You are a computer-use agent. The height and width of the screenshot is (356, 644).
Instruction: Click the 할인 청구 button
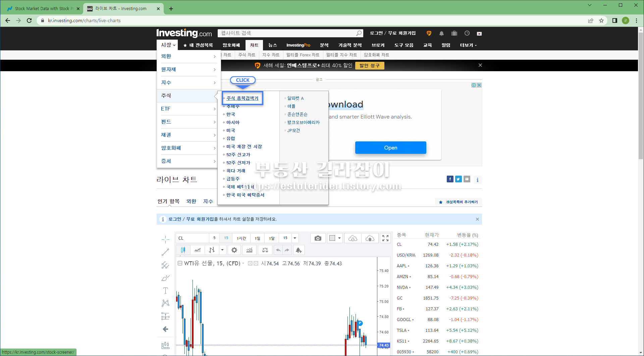point(369,65)
